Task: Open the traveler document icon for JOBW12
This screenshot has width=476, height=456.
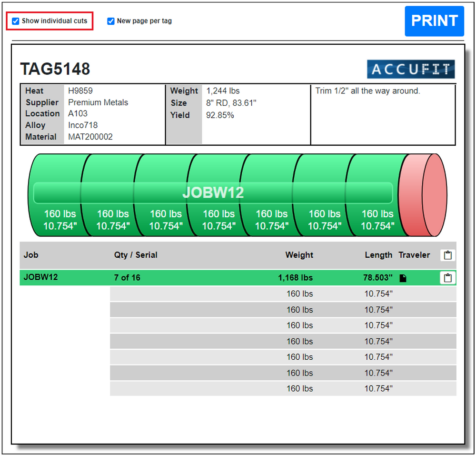Action: (x=403, y=278)
